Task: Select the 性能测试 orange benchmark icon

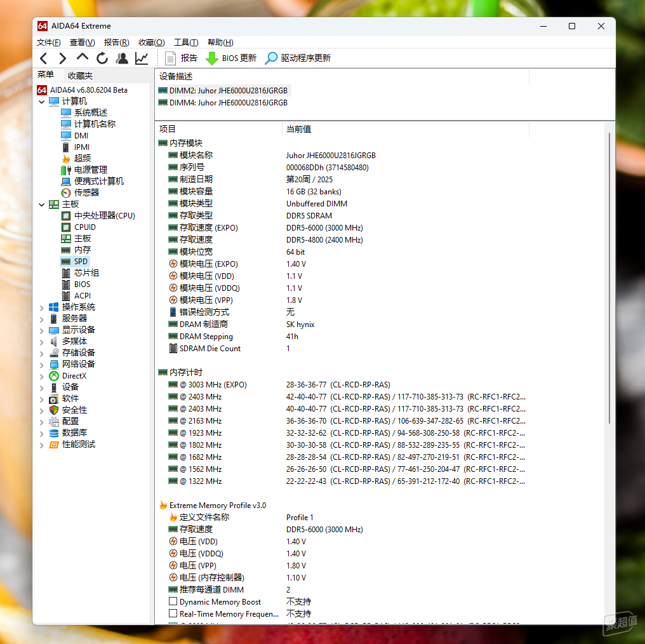Action: coord(53,445)
